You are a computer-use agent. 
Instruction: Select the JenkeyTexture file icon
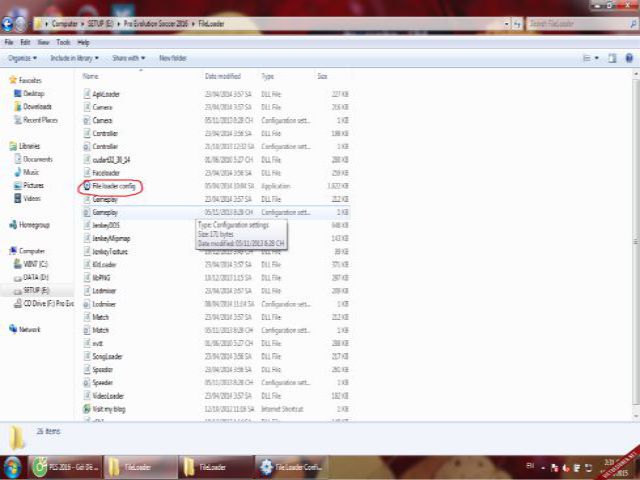point(87,251)
